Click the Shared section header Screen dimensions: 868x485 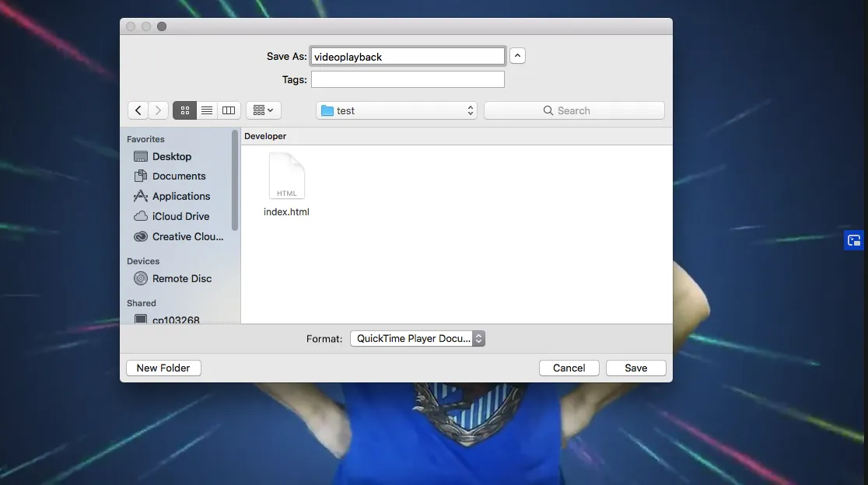click(141, 303)
